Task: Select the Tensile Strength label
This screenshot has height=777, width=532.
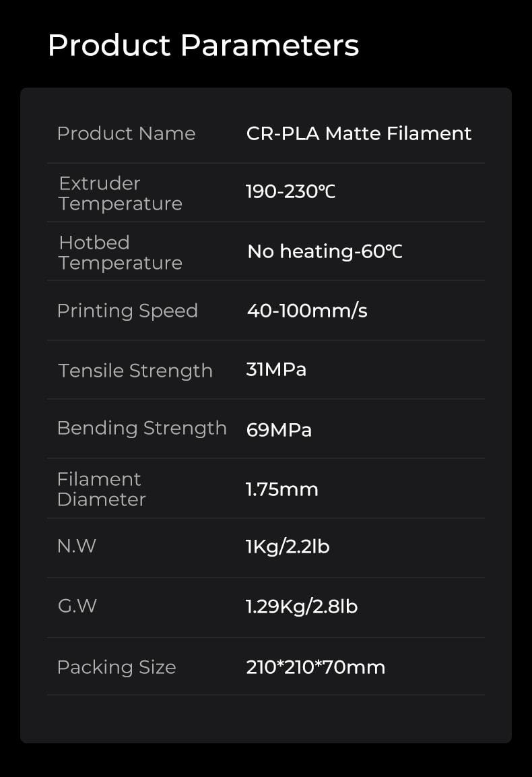Action: coord(135,371)
